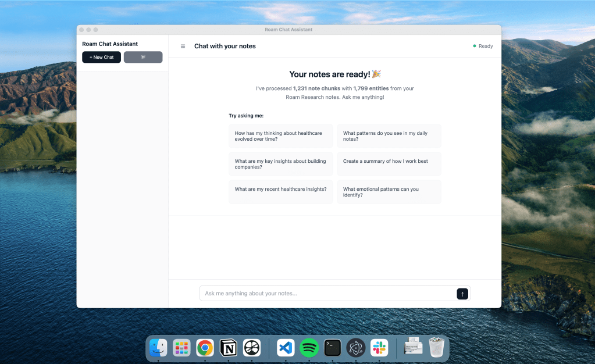Launch Google Chrome from the dock
595x364 pixels.
(205, 348)
